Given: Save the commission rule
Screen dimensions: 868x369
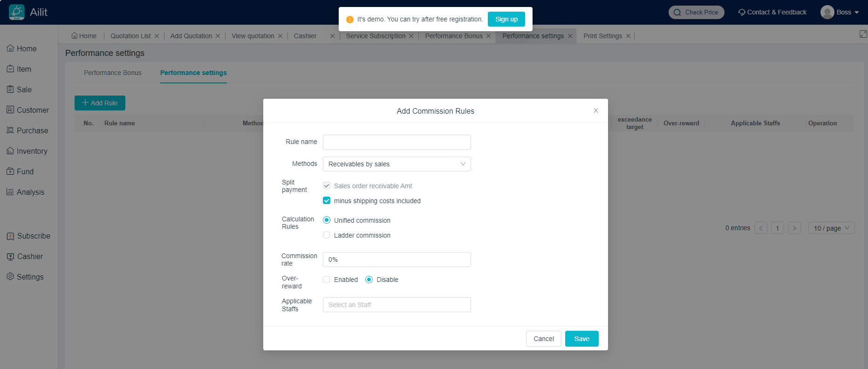Looking at the screenshot, I should tap(581, 339).
